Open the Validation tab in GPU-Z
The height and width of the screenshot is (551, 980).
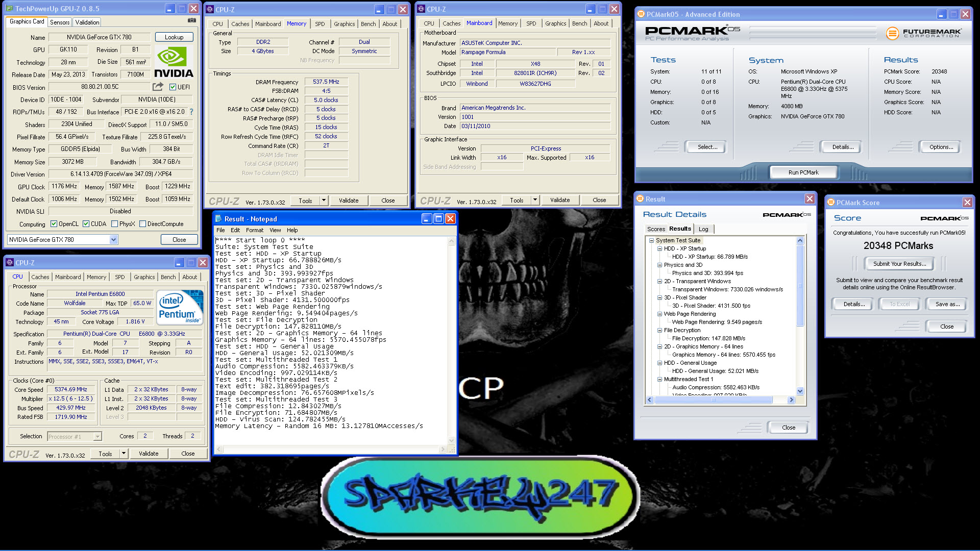87,22
